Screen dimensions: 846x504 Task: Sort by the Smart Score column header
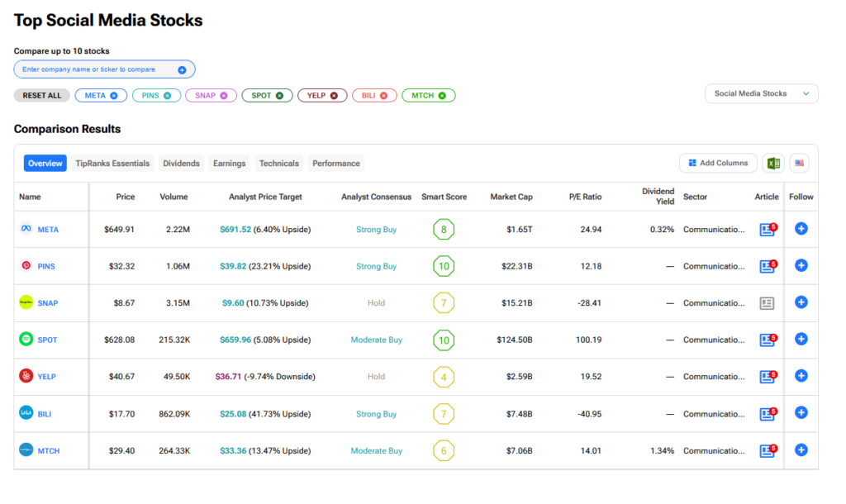444,197
